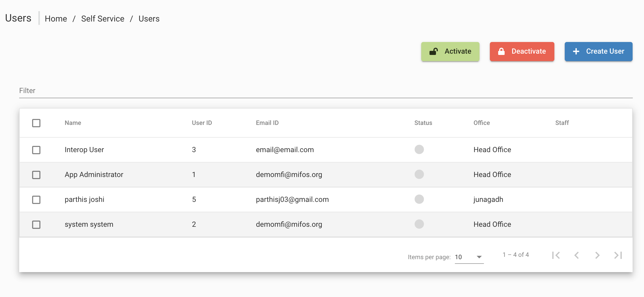Click the plus icon on Create User
The height and width of the screenshot is (297, 644).
point(576,51)
